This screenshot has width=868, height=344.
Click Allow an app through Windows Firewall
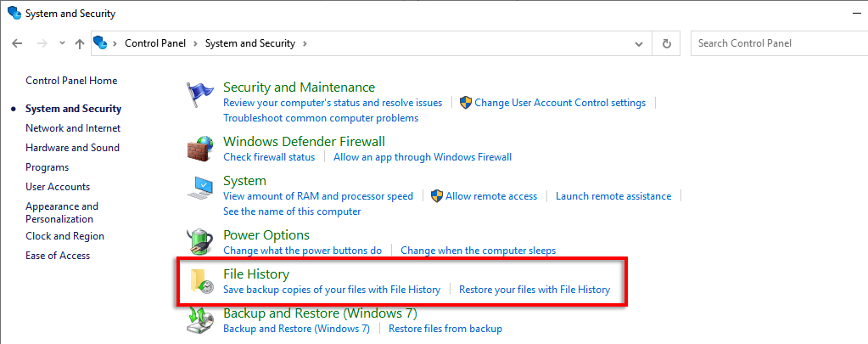pos(423,157)
